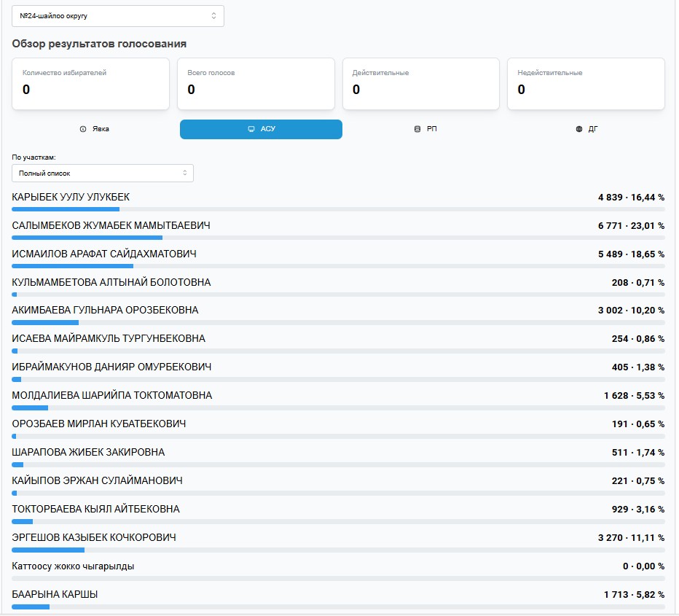The height and width of the screenshot is (616, 679).
Task: Select candidate Шарапова Жибек Закировна
Action: pos(88,452)
